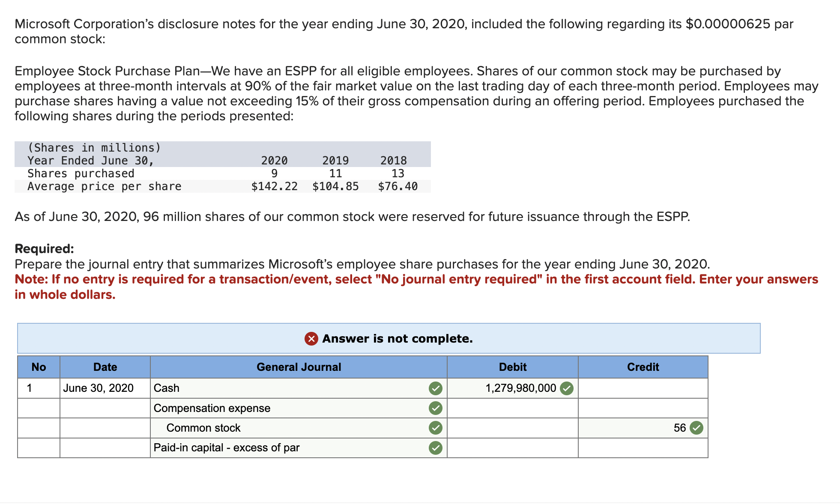Click the 'Average price per share' row label
The height and width of the screenshot is (504, 840).
[x=104, y=186]
